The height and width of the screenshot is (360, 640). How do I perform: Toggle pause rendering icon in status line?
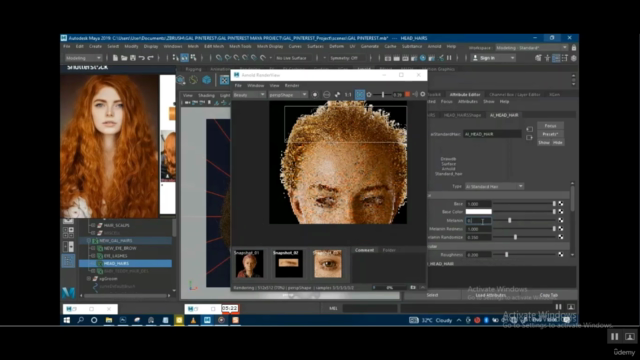pos(449,58)
